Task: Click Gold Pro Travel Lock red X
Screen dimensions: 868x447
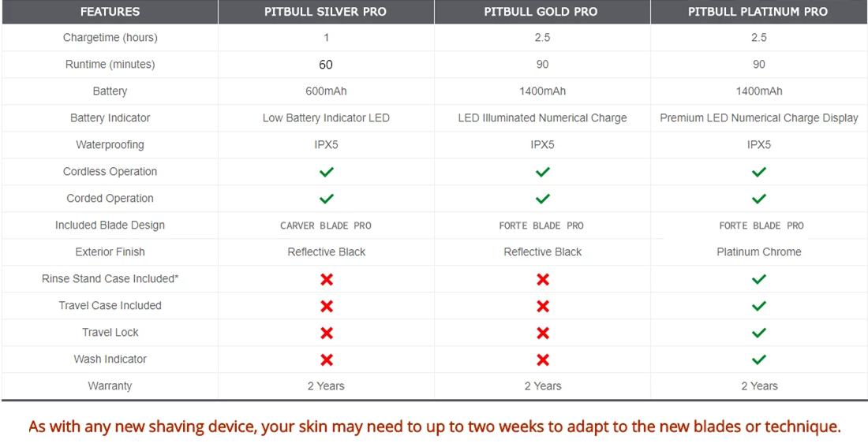Action: click(543, 333)
